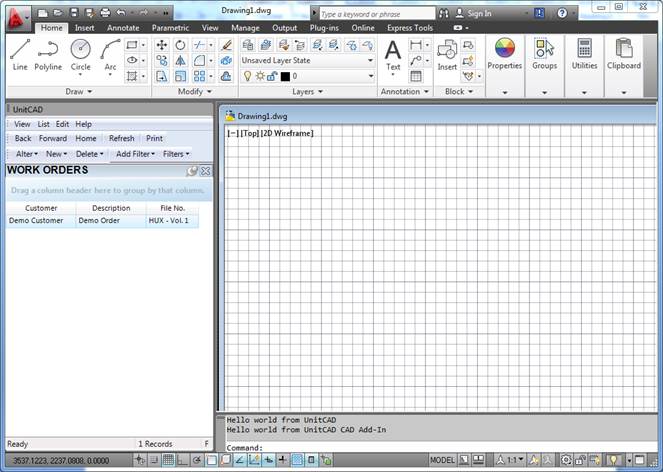Click the Refresh button
The width and height of the screenshot is (663, 472).
(121, 139)
